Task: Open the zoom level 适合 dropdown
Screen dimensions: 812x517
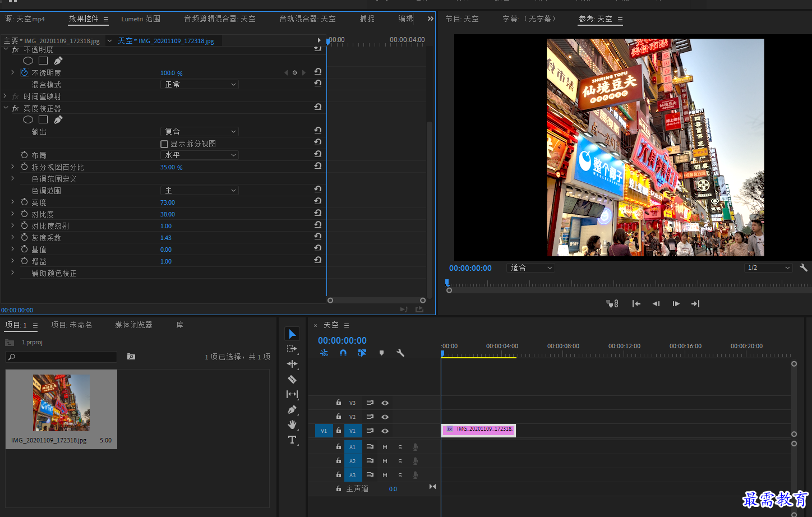Action: point(530,267)
